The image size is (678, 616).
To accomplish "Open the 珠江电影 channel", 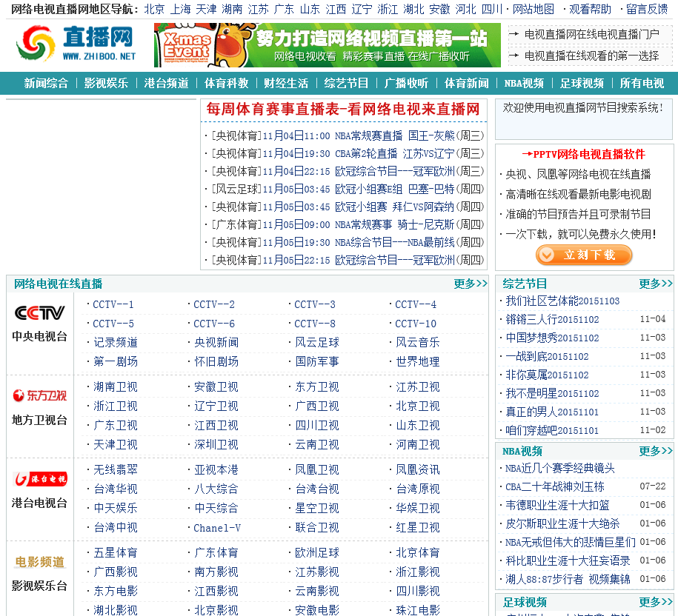I will tap(418, 610).
